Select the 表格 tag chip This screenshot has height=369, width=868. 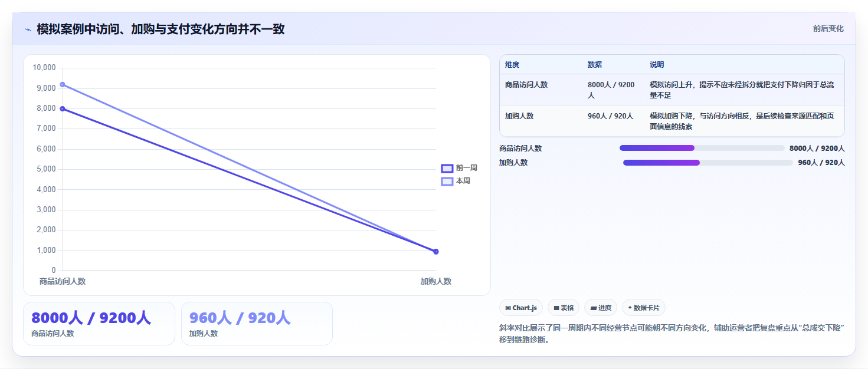coord(564,308)
